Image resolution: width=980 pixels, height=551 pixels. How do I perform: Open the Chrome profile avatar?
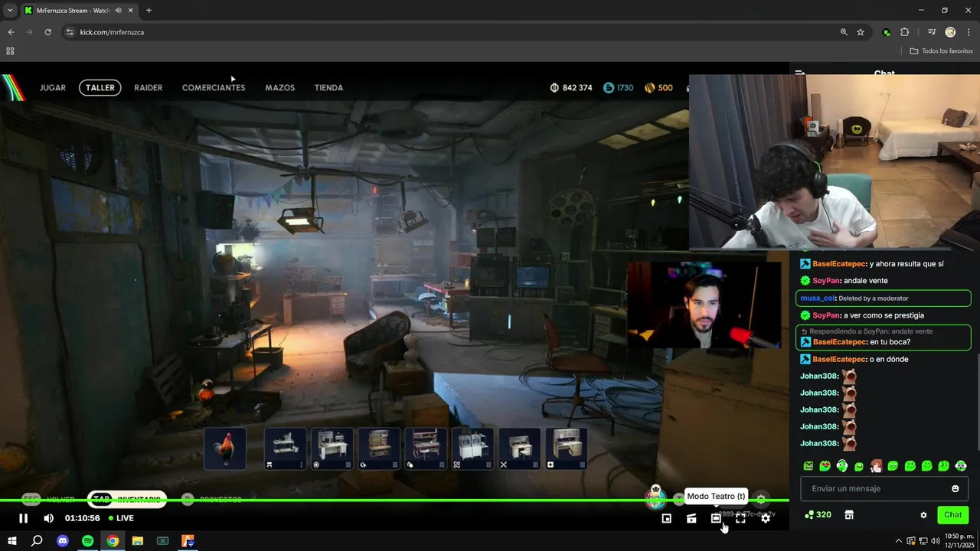click(x=950, y=32)
